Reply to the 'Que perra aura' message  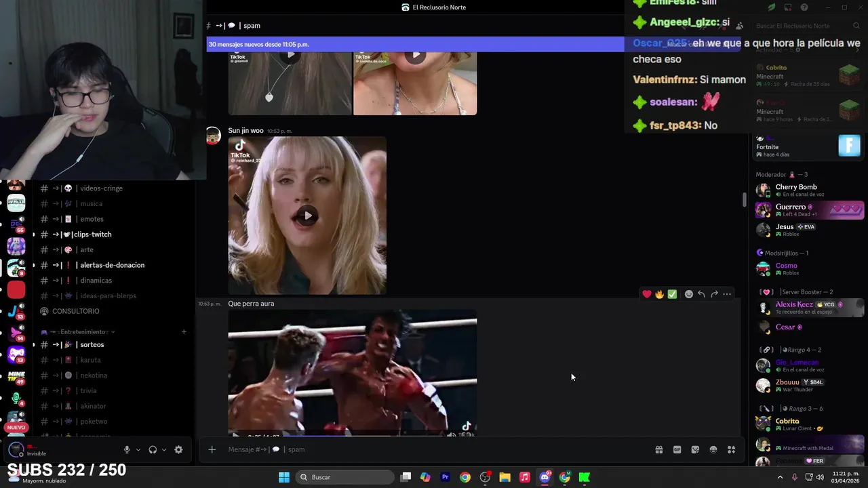pos(701,294)
